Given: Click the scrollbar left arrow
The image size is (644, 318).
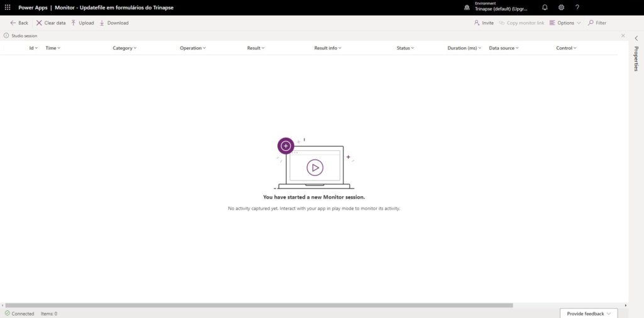Looking at the screenshot, I should point(3,305).
